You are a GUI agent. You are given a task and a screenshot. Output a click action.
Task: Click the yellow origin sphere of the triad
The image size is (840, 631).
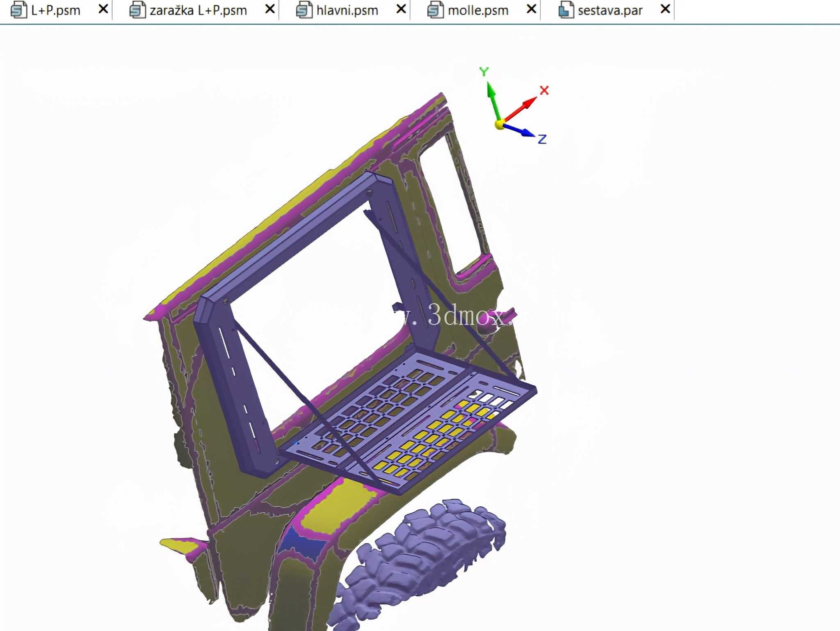tap(500, 124)
